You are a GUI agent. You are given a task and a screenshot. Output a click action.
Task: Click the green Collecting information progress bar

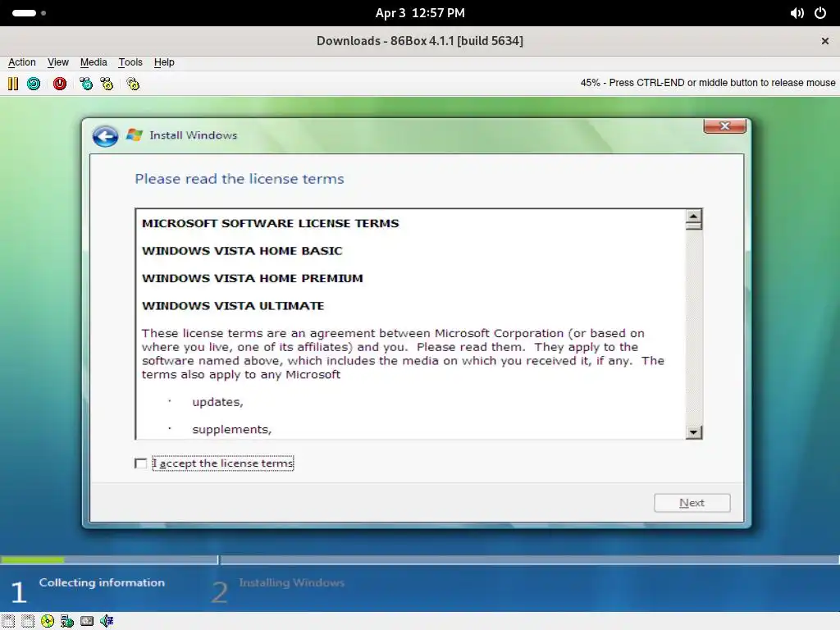[x=33, y=559]
